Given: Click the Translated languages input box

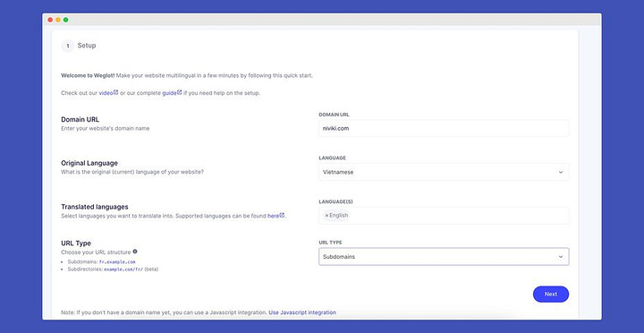Looking at the screenshot, I should pos(444,216).
